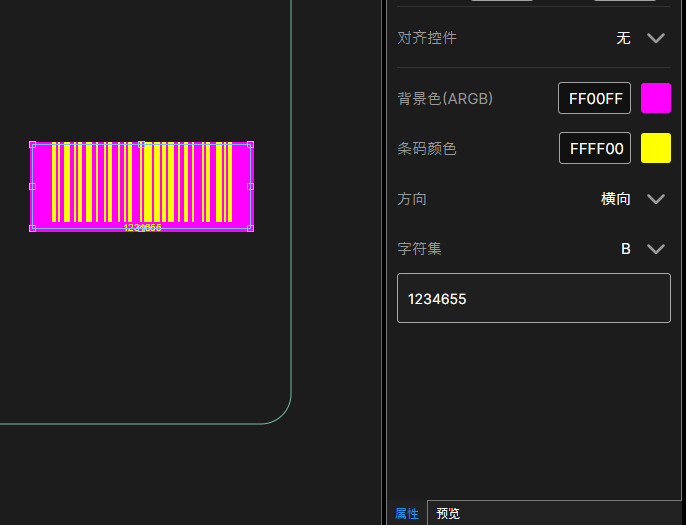Viewport: 686px width, 525px height.
Task: Click the right-middle handle of barcode
Action: (x=250, y=186)
